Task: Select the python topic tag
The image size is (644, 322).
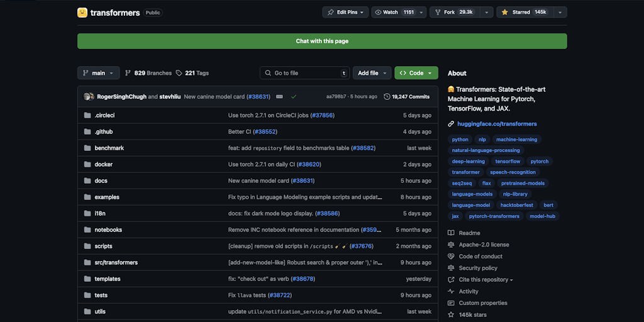Action: 460,139
